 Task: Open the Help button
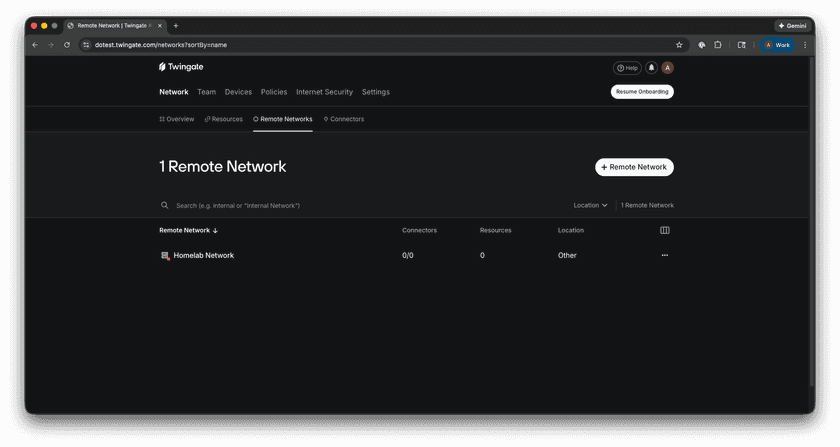pos(627,68)
